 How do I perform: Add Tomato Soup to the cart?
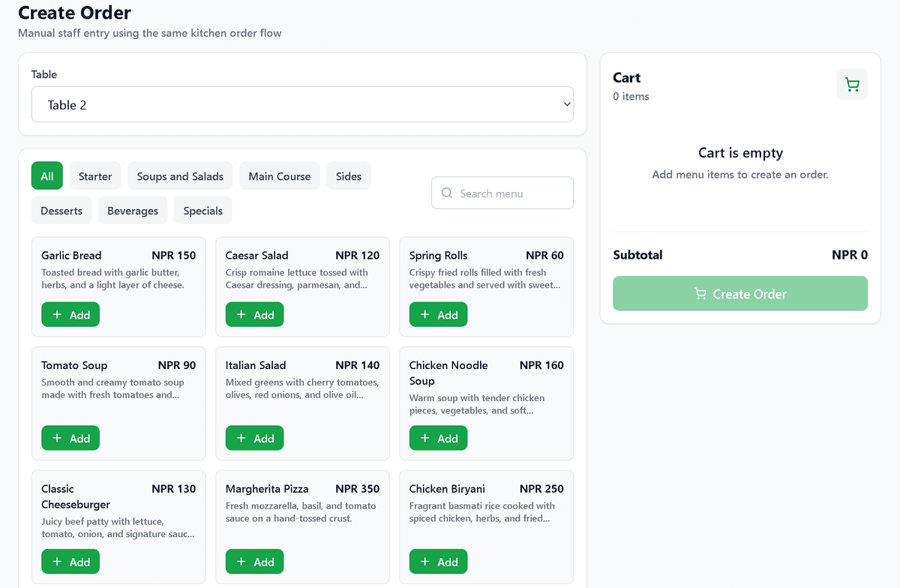coord(70,438)
